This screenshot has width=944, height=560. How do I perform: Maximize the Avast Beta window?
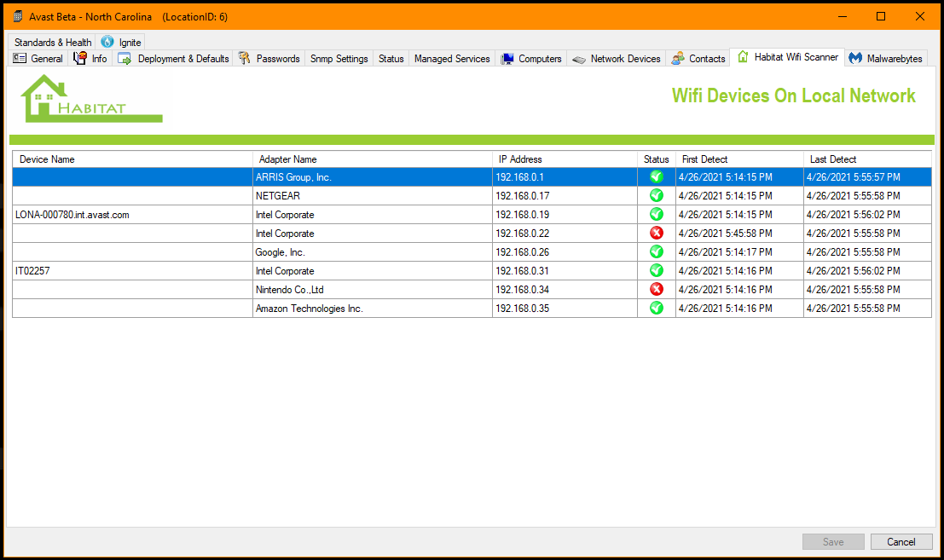point(881,16)
